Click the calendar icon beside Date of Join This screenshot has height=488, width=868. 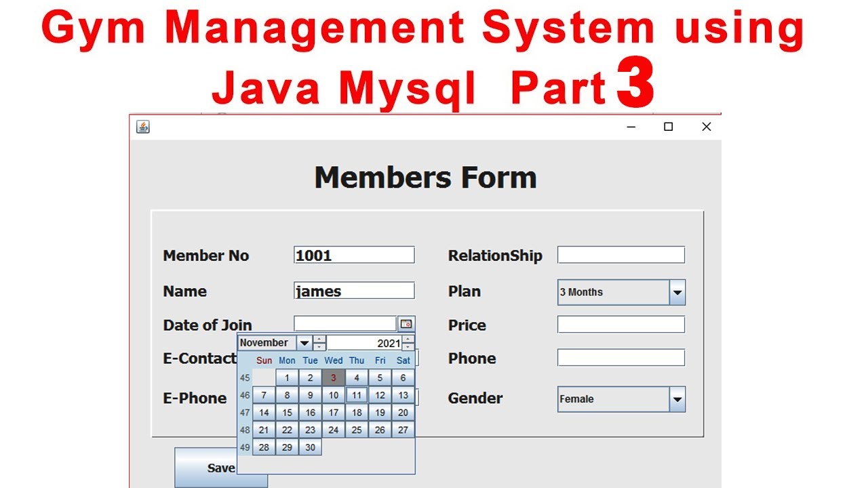(406, 324)
